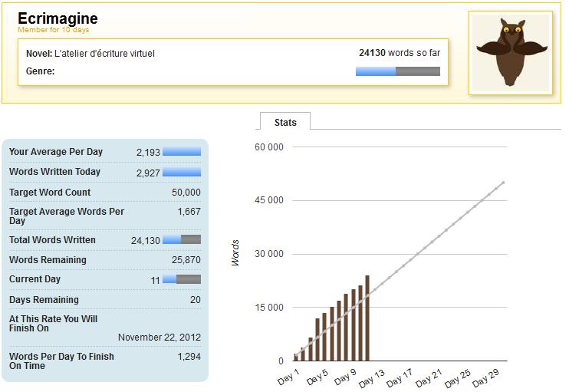Click the header word count progress bar

coord(397,71)
